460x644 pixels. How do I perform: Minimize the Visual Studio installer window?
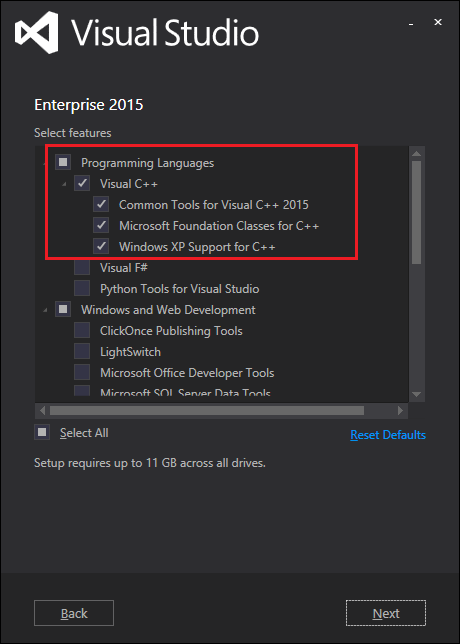point(411,25)
